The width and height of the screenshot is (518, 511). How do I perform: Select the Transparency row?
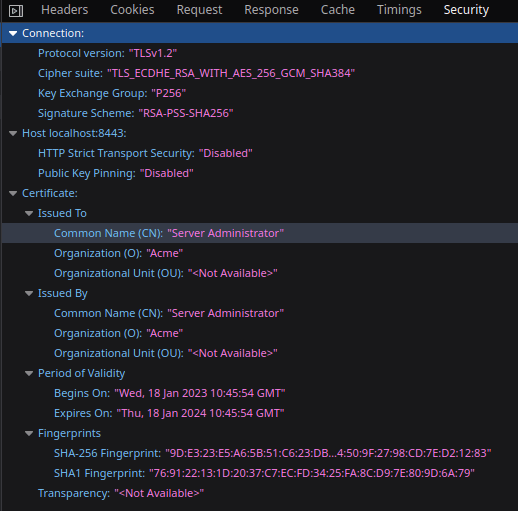point(260,493)
